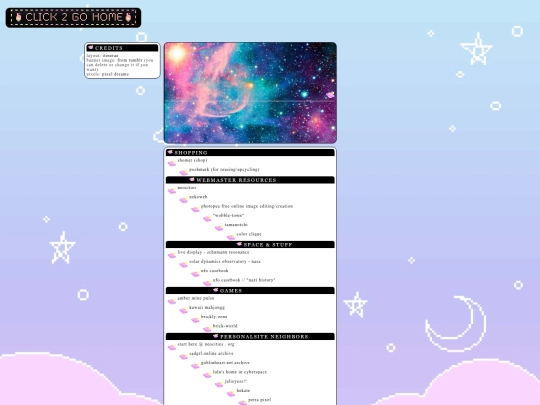Click planet bullet beside ufo casebook 'nazi history'

[207, 283]
